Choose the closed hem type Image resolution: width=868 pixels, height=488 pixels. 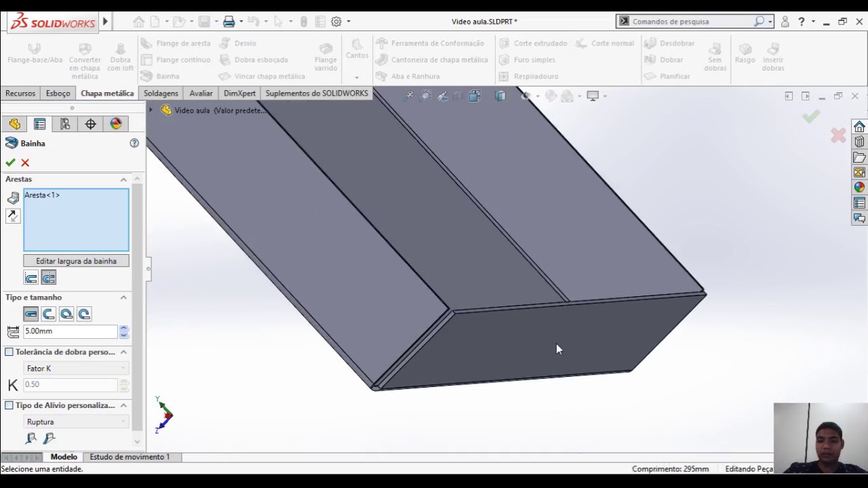coord(31,314)
